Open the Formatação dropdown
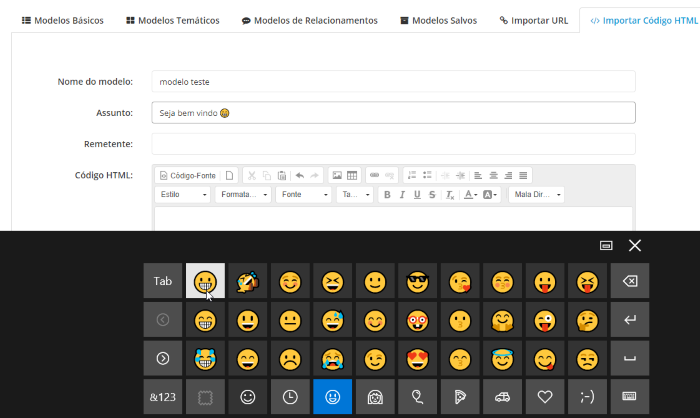Viewport: 700px width, 418px height. point(243,195)
